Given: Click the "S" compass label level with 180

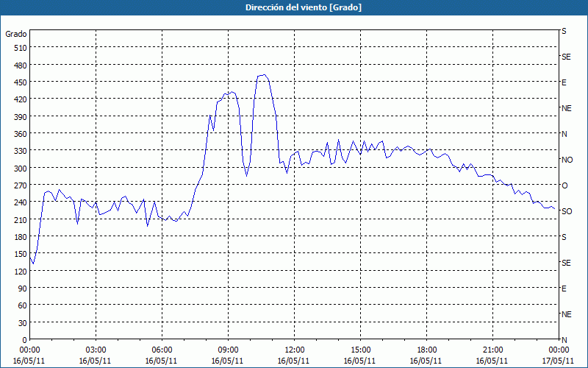Looking at the screenshot, I should (x=564, y=237).
